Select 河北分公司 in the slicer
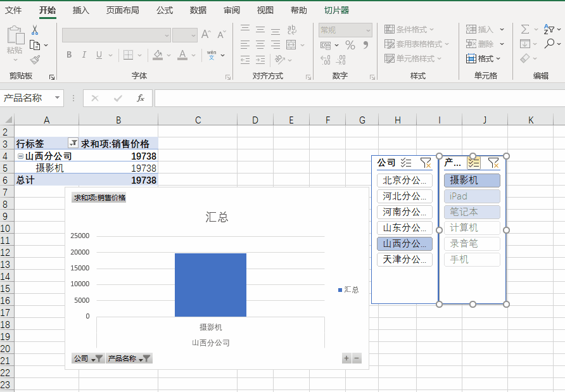The height and width of the screenshot is (392, 565). (x=404, y=196)
